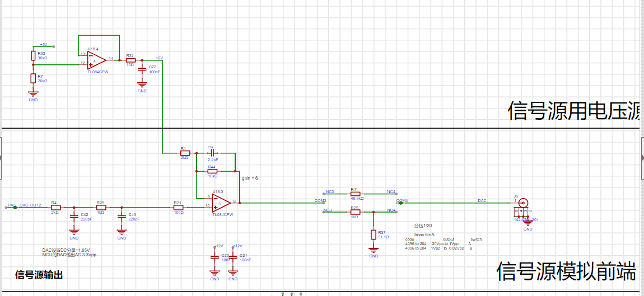The height and width of the screenshot is (296, 644).
Task: Select the GND symbol under C43
Action: (x=122, y=233)
